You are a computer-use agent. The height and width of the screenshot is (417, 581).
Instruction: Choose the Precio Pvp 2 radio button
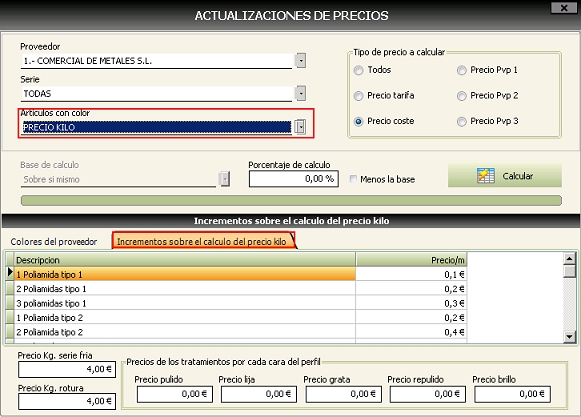click(461, 96)
